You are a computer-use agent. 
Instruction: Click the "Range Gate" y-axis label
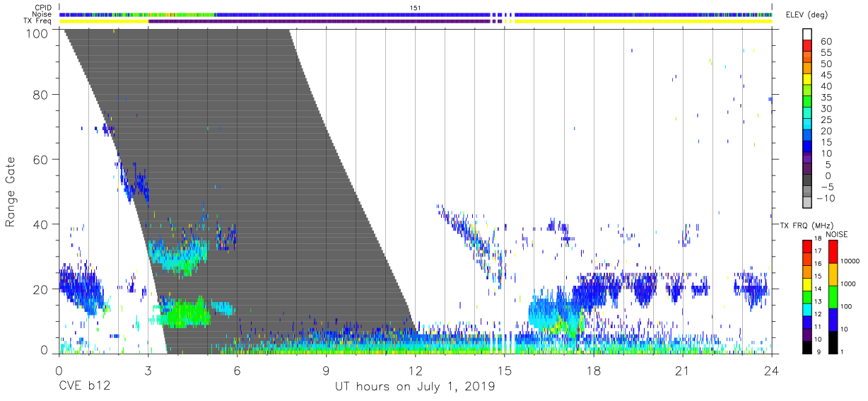(x=11, y=191)
